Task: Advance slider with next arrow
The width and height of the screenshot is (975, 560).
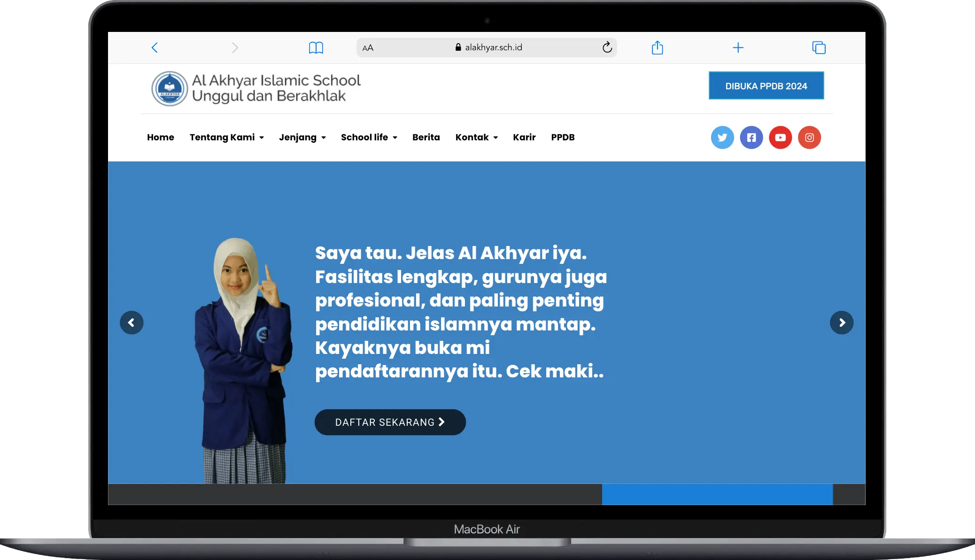Action: (x=841, y=322)
